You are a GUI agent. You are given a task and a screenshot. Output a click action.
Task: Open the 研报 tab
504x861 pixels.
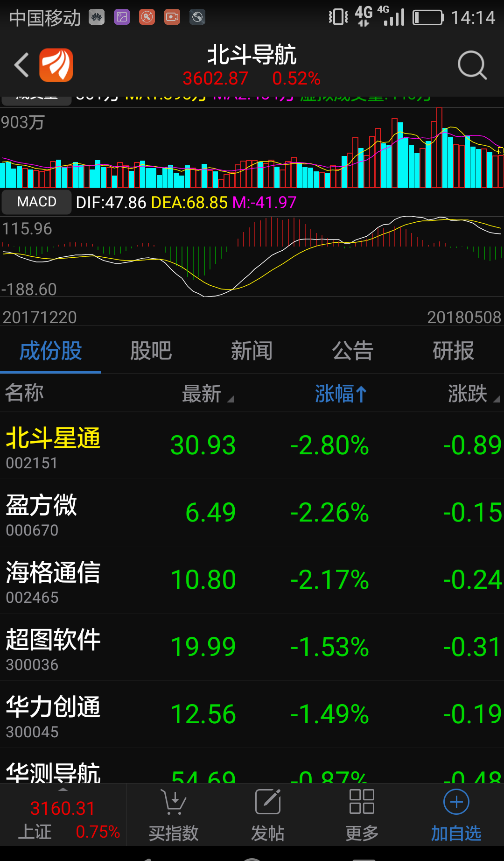pos(454,351)
